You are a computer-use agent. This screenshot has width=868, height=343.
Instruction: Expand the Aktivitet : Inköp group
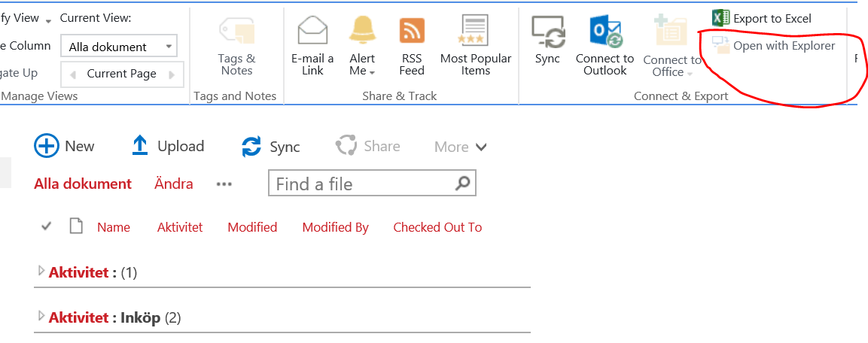point(41,317)
